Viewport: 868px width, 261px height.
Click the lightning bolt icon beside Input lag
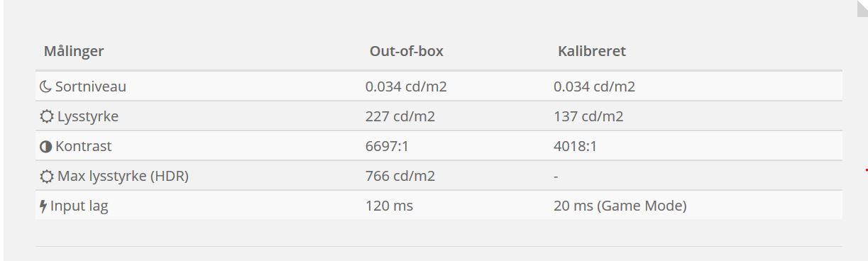pos(43,206)
